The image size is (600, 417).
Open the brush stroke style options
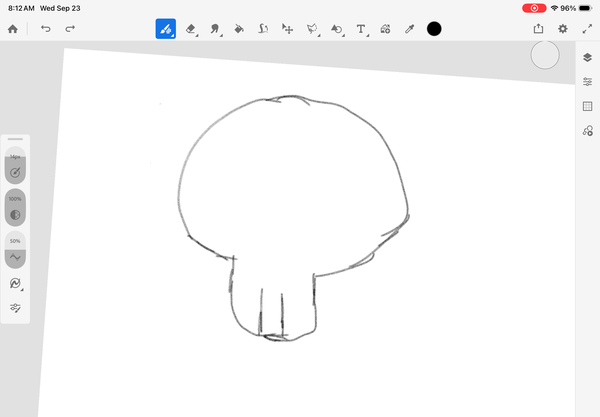tap(15, 283)
